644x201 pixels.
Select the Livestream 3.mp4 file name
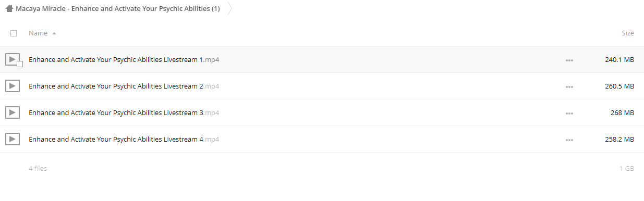[x=124, y=112]
